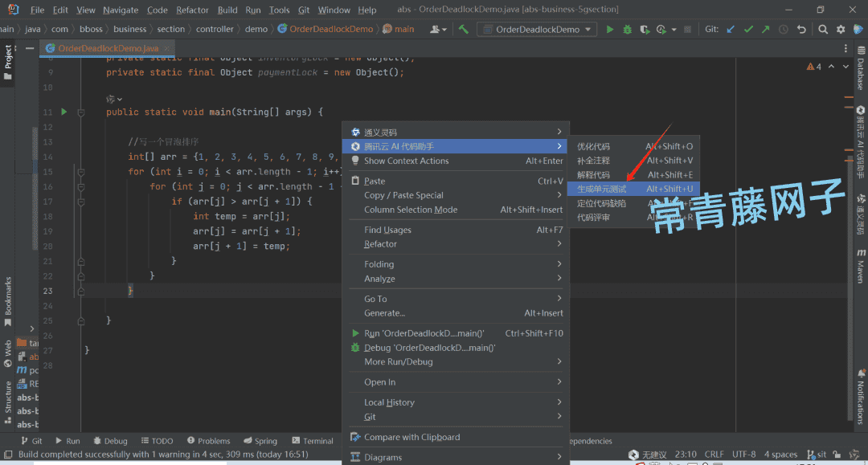Open Git history via the clock icon
The height and width of the screenshot is (465, 868).
tap(784, 29)
